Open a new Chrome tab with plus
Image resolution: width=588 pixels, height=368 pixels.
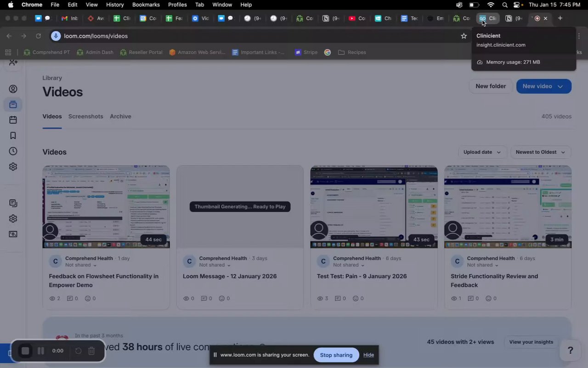(560, 18)
